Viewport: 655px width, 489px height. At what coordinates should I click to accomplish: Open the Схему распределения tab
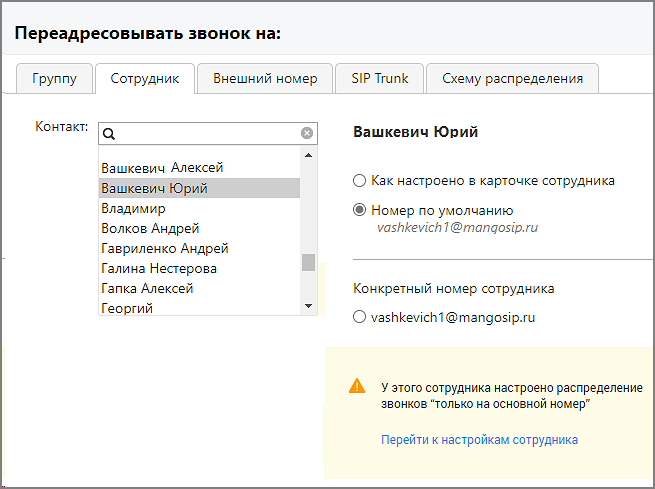513,79
